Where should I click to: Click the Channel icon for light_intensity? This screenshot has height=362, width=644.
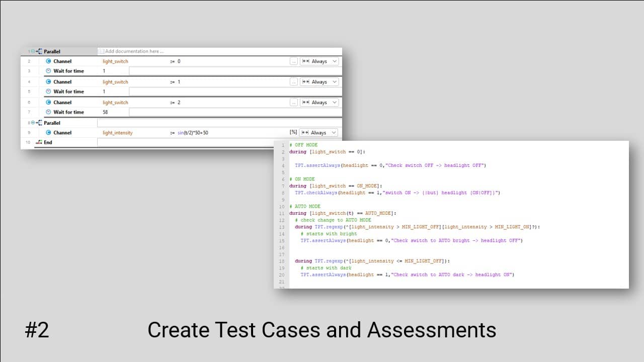click(x=48, y=133)
